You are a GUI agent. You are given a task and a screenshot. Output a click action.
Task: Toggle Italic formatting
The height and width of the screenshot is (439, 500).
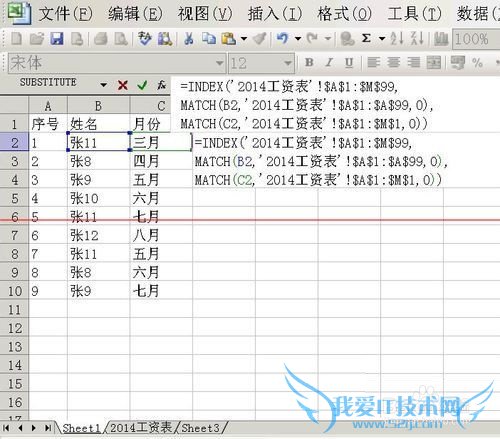329,62
